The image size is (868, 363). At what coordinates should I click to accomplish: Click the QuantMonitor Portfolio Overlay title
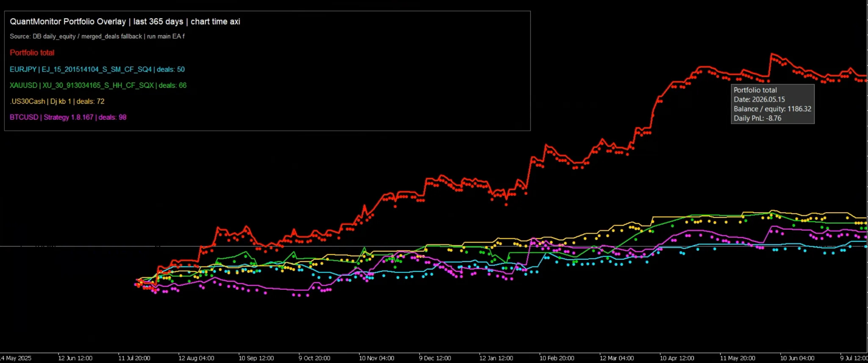pos(125,22)
